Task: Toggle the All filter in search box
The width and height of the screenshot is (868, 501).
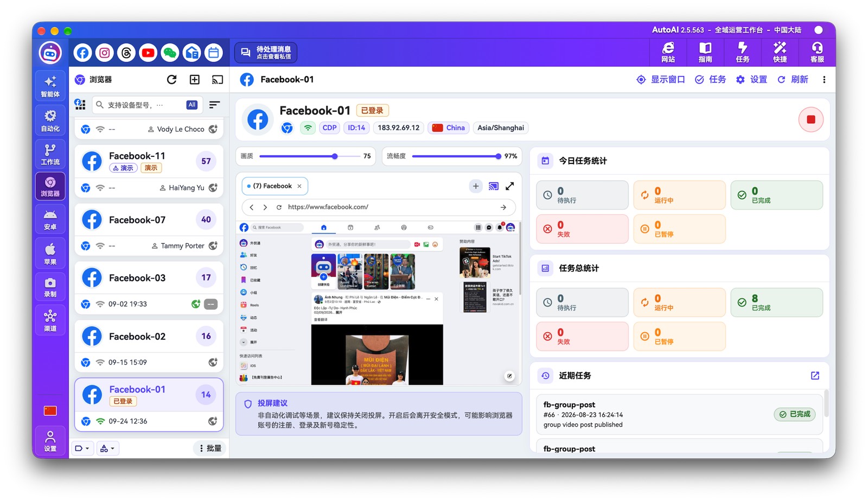Action: coord(192,105)
